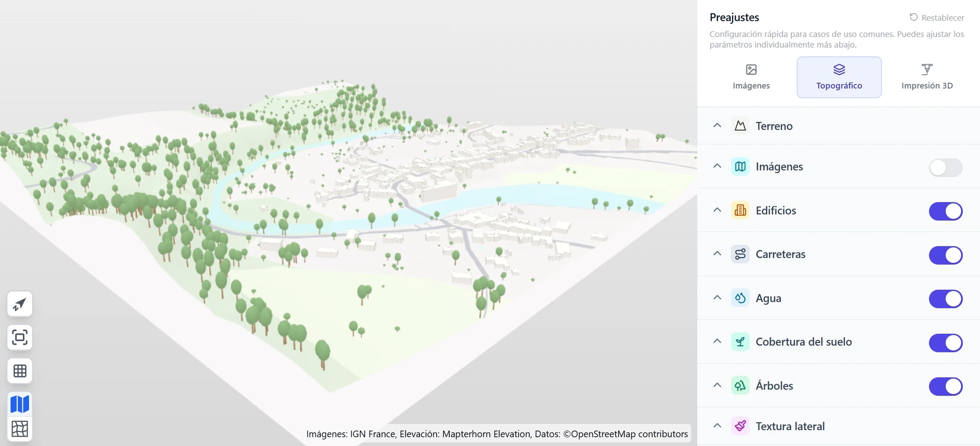The width and height of the screenshot is (980, 446).
Task: Collapse the Árboles section chevron
Action: [717, 385]
